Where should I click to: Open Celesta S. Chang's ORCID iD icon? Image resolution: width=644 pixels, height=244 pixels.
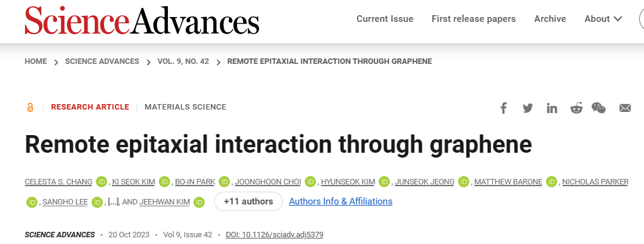coord(101,181)
